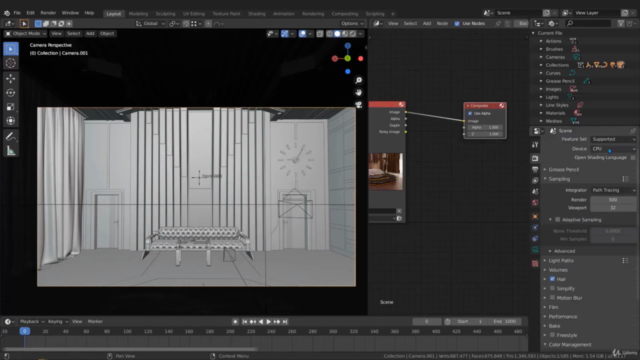Toggle Use Alpha on Composite node
The width and height of the screenshot is (640, 360).
pos(470,113)
